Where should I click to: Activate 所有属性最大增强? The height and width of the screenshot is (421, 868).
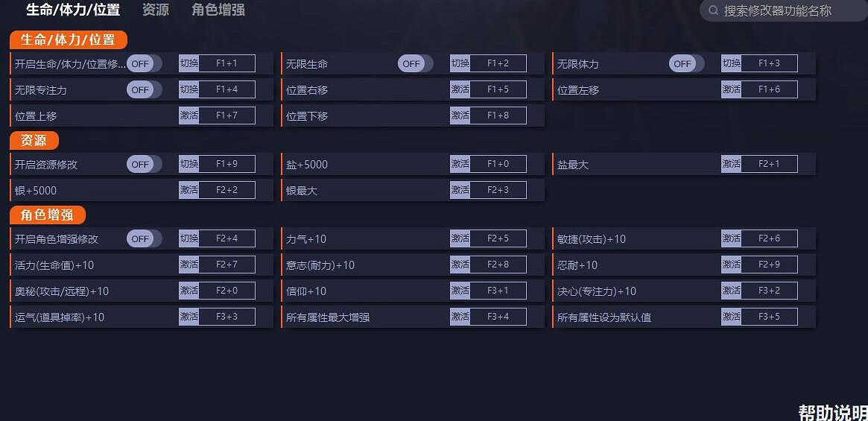pyautogui.click(x=460, y=317)
